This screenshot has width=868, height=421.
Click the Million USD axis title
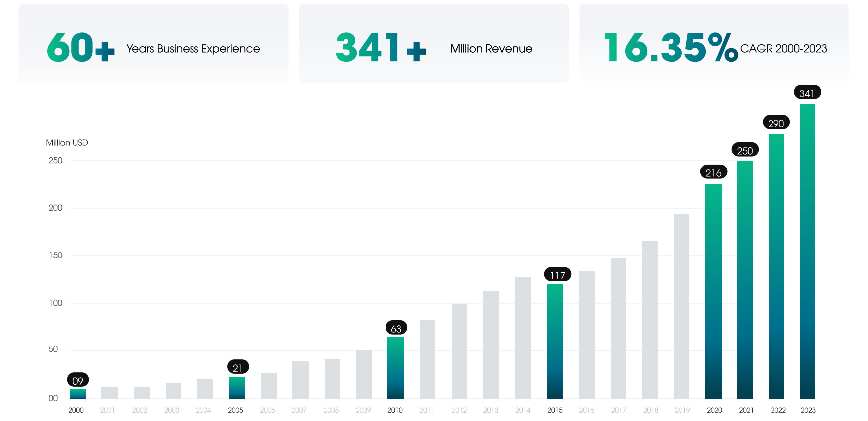tap(67, 143)
